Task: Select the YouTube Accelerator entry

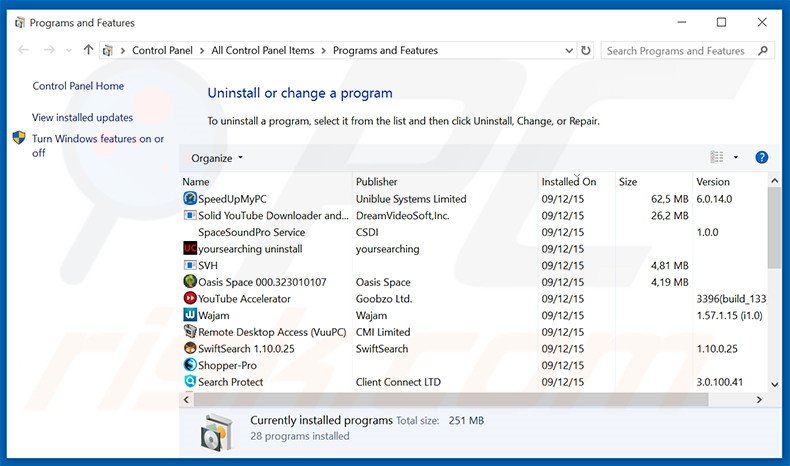Action: pyautogui.click(x=244, y=299)
